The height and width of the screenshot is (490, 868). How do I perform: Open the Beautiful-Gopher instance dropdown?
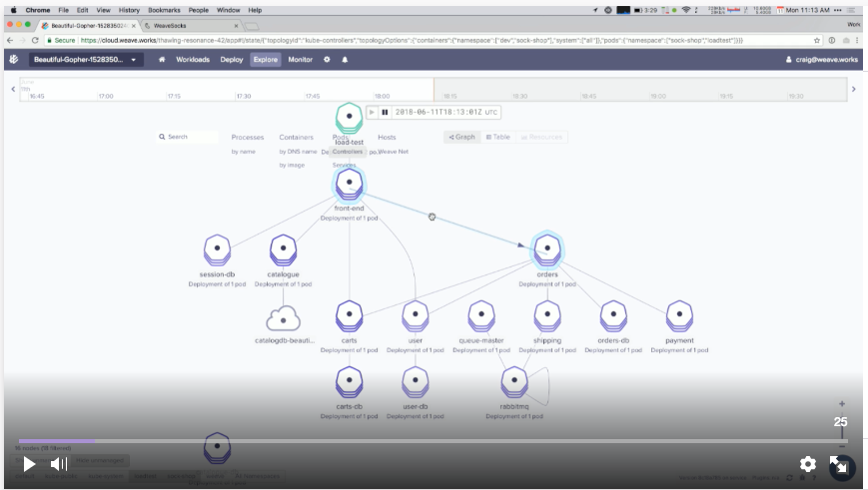(x=85, y=59)
